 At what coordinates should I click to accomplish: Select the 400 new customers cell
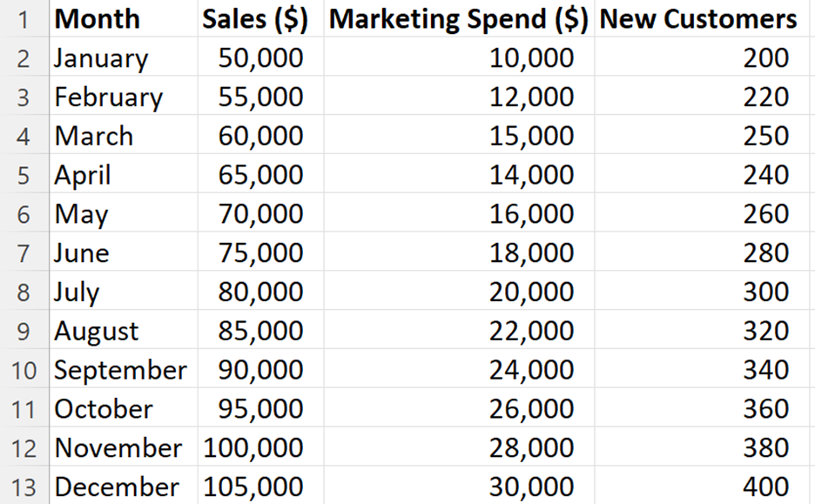click(702, 486)
